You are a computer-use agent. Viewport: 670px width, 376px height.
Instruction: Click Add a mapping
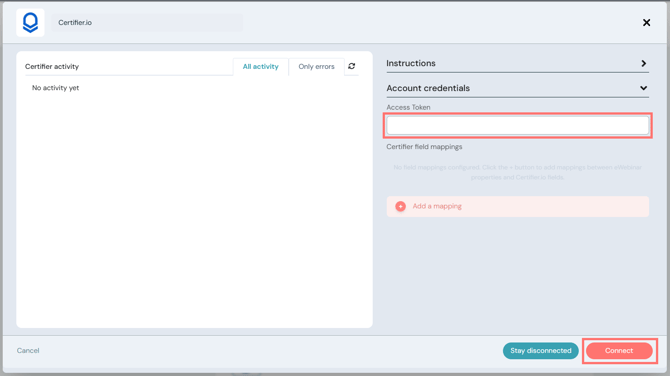(517, 206)
